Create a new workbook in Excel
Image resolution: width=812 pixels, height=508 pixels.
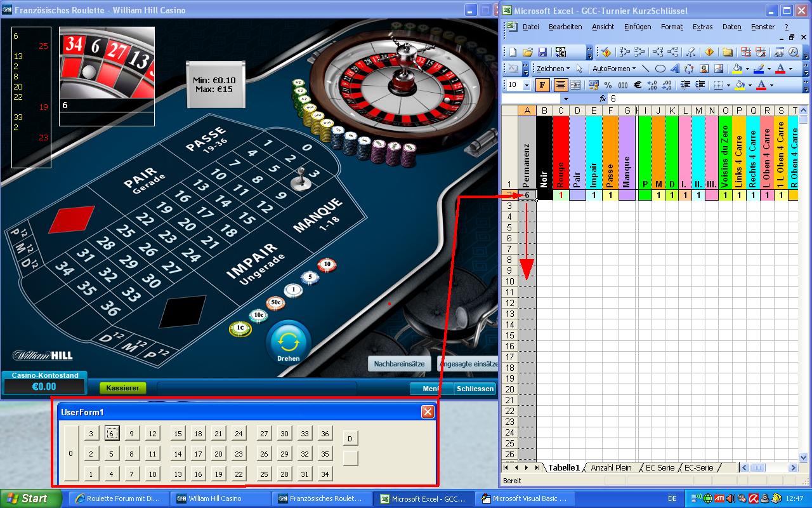513,52
